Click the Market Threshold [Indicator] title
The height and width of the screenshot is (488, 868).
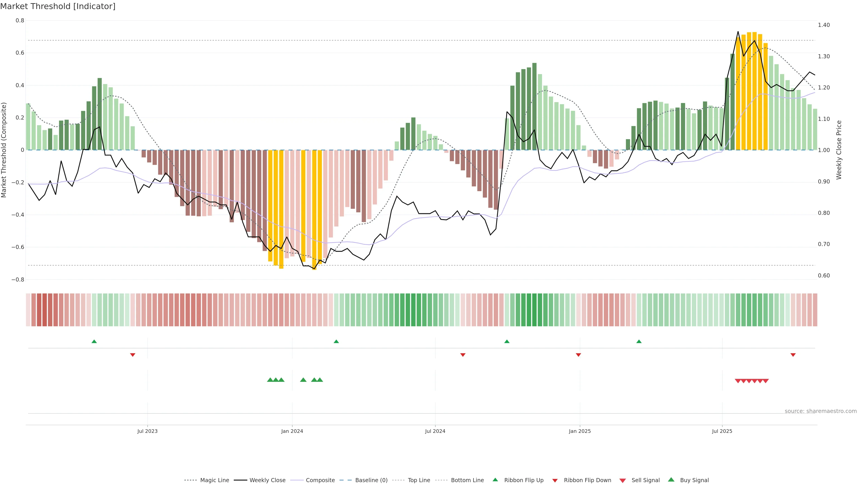click(x=58, y=6)
